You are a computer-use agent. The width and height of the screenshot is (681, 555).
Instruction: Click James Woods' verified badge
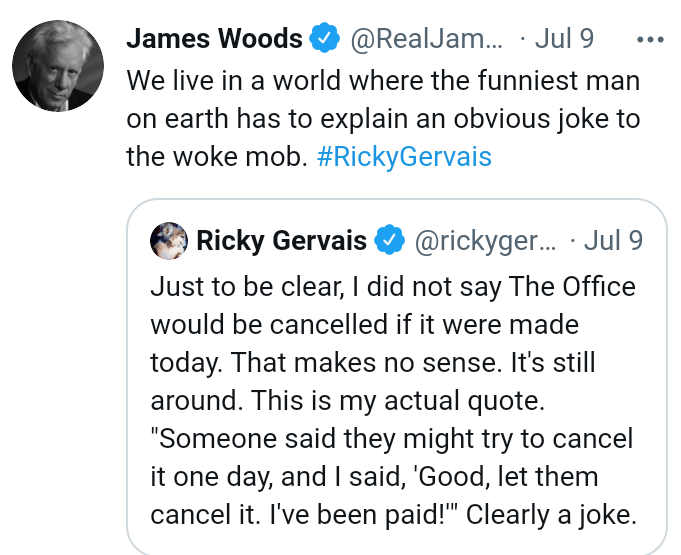pyautogui.click(x=324, y=40)
